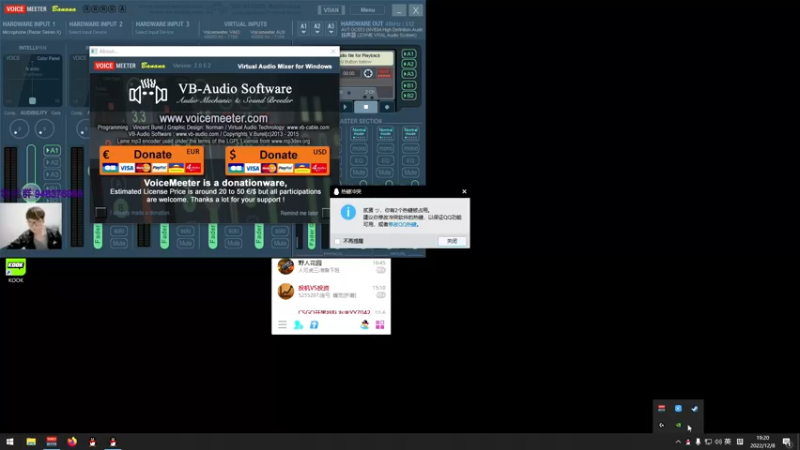Switch to VoiceMeeter from the taskbar
The width and height of the screenshot is (800, 450).
(x=52, y=441)
